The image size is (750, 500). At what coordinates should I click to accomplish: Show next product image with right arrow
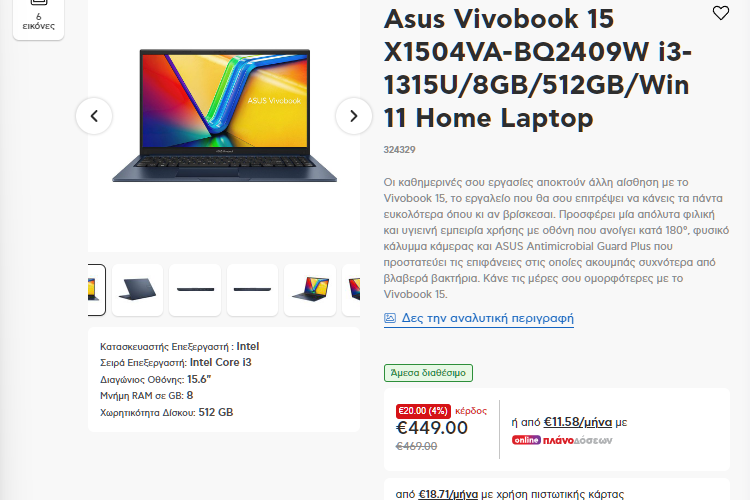pyautogui.click(x=354, y=116)
